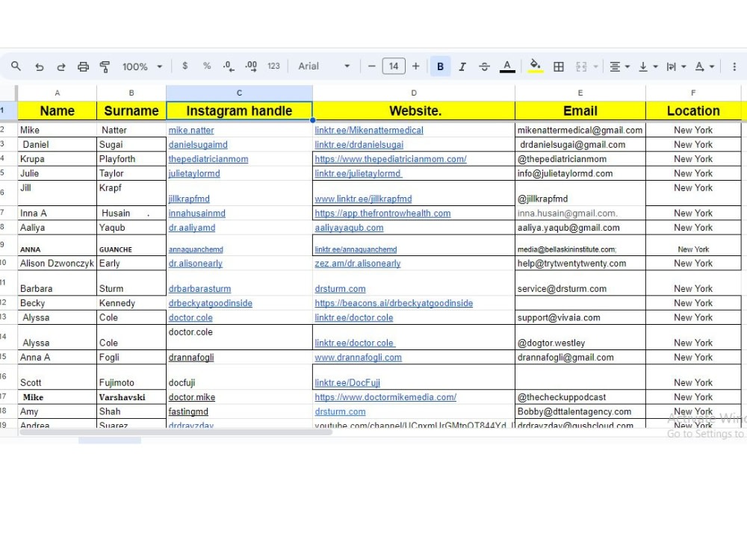Screen dimensions: 747x560
Task: Open the text color picker
Action: 507,66
